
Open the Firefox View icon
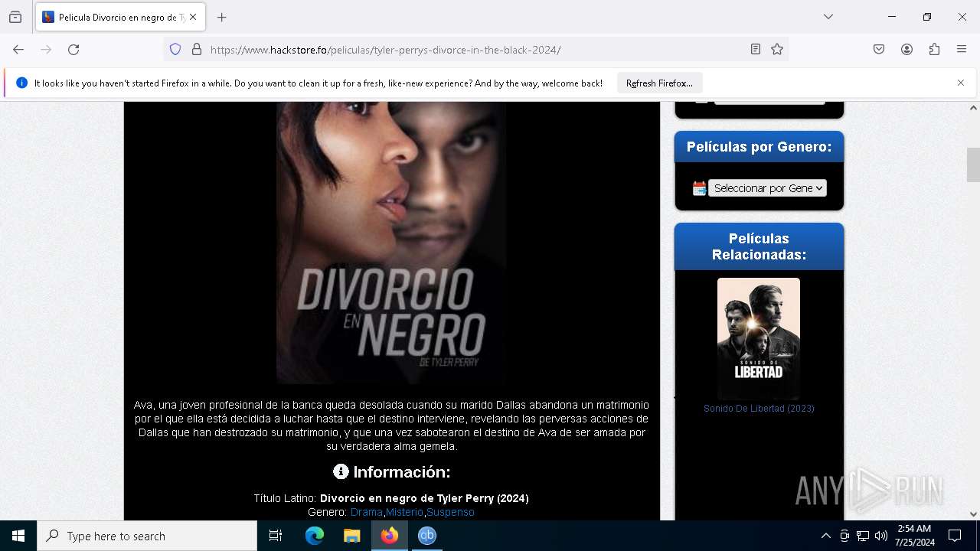[x=15, y=17]
